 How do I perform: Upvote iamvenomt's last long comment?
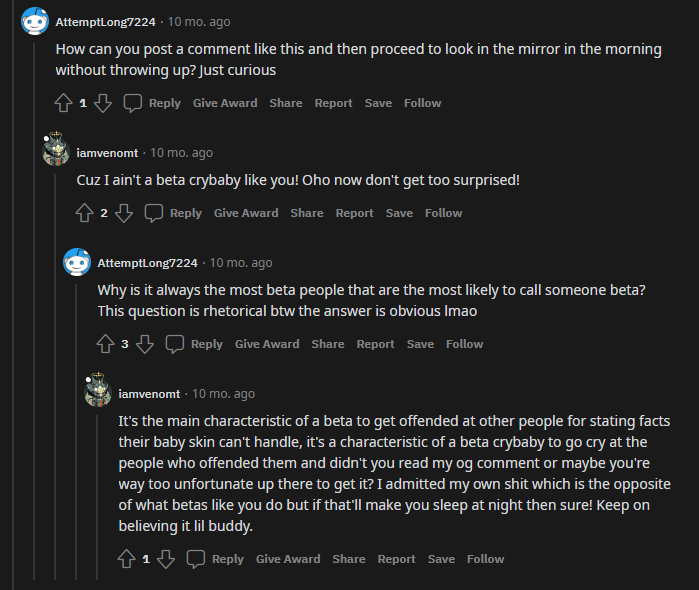tap(126, 559)
